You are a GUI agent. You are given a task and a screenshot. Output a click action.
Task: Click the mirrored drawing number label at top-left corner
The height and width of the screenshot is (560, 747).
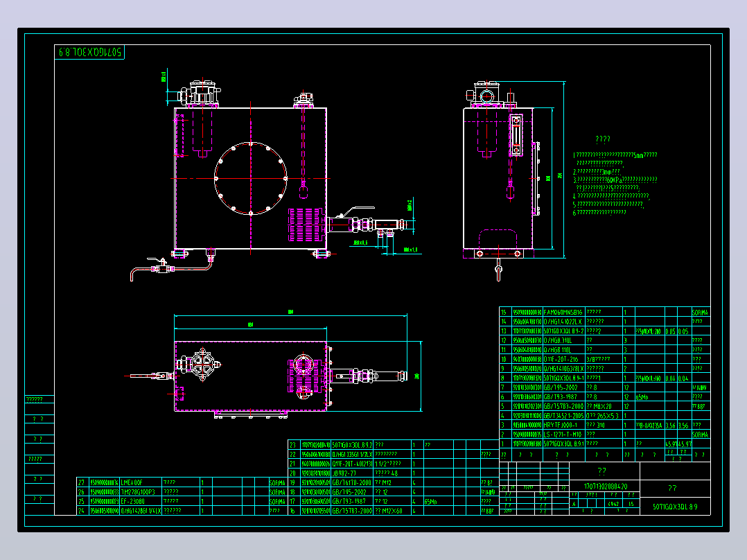89,52
